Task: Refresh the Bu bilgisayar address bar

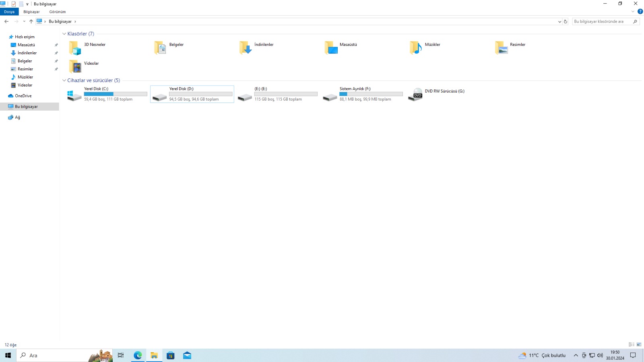Action: point(566,22)
